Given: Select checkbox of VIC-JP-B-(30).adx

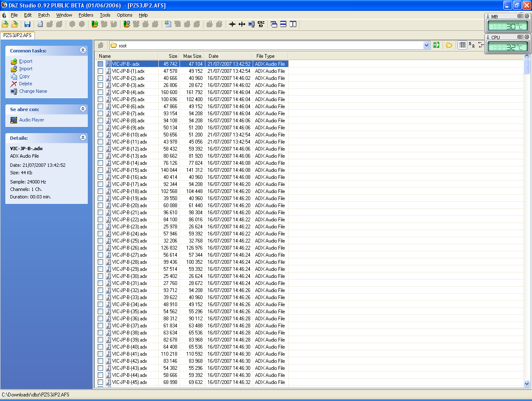Looking at the screenshot, I should [101, 276].
